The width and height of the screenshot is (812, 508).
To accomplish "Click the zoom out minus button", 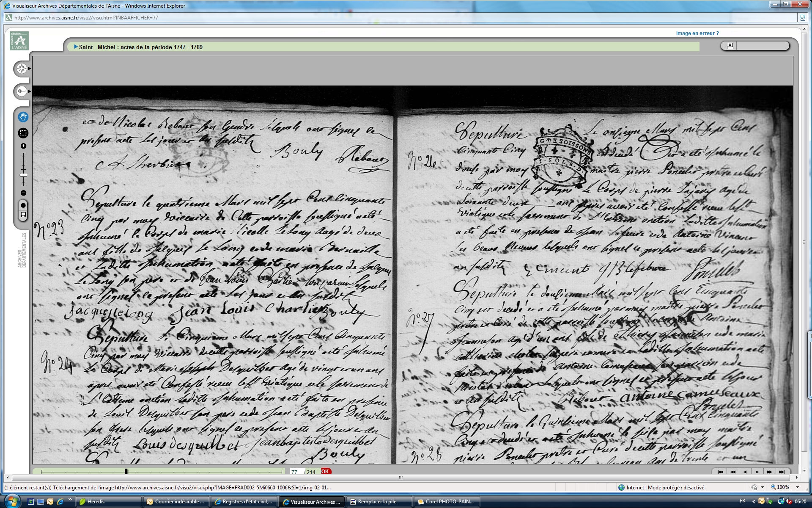I will point(23,193).
